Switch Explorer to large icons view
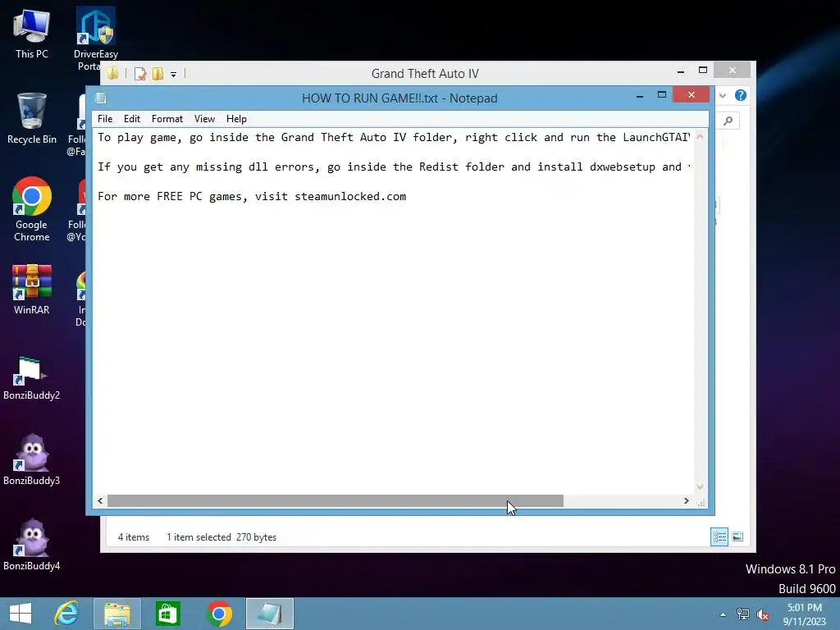Screen dimensions: 840x630 (737, 536)
